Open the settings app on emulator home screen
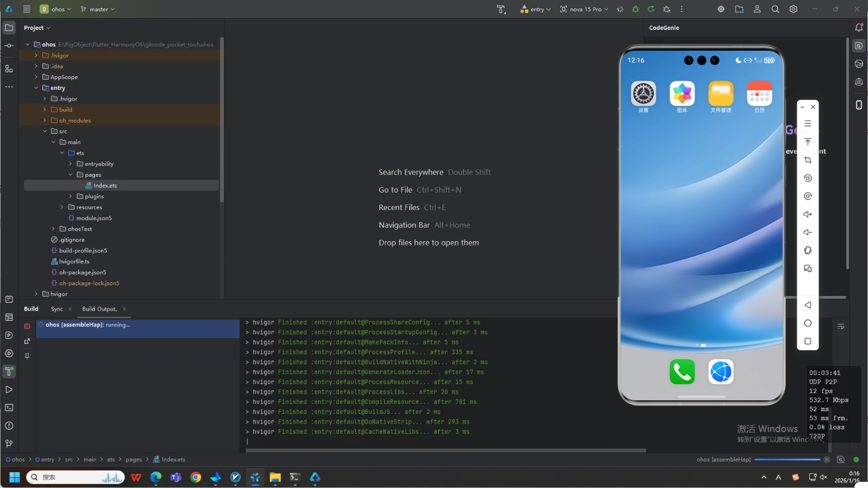Image resolution: width=868 pixels, height=488 pixels. pos(644,94)
